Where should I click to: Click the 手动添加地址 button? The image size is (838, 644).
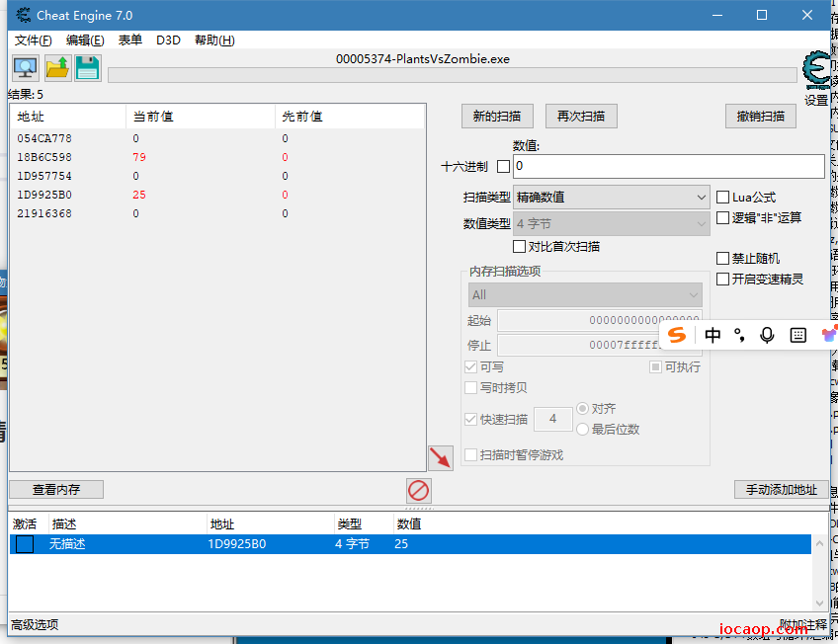point(782,489)
